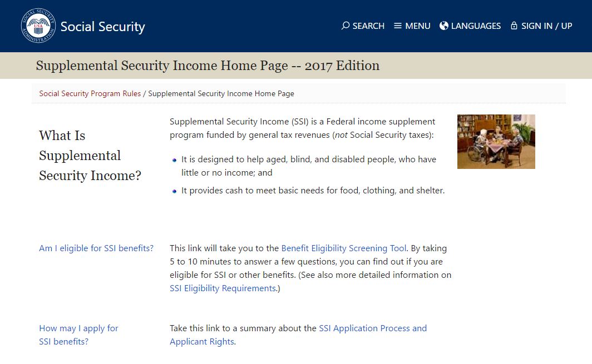Click the padlock sign-in icon
Screen dimensions: 592x364
click(x=514, y=26)
